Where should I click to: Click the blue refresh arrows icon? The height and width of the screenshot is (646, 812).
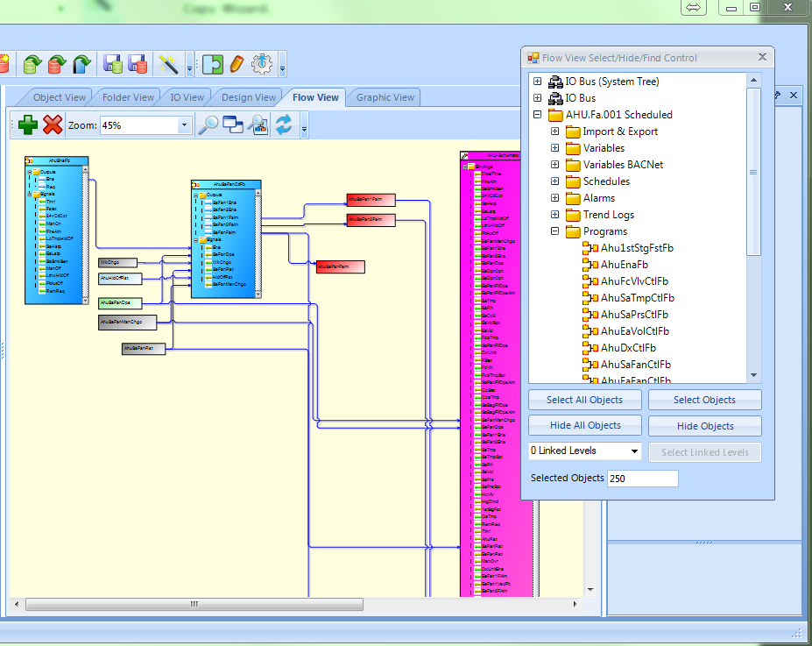pos(283,124)
